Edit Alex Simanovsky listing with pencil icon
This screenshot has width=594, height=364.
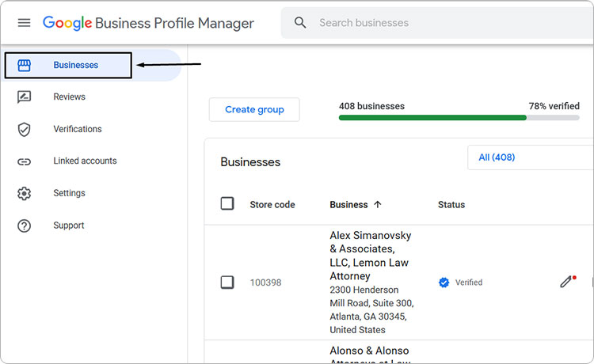coord(566,282)
